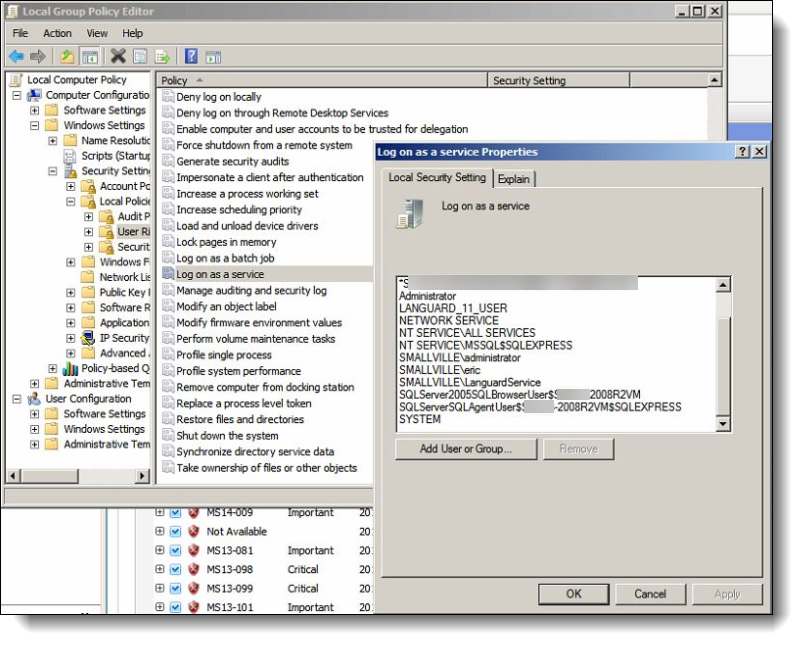804x646 pixels.
Task: Click the Properties toolbar icon
Action: pos(140,56)
